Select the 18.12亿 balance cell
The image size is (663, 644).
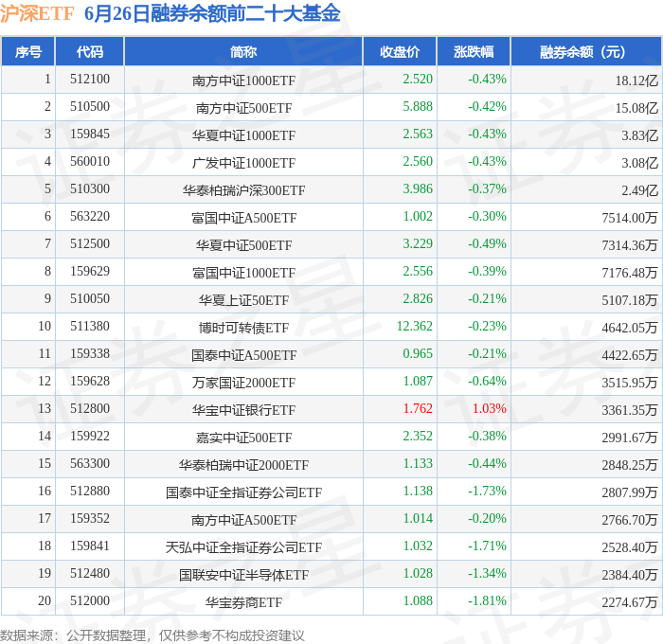point(636,80)
